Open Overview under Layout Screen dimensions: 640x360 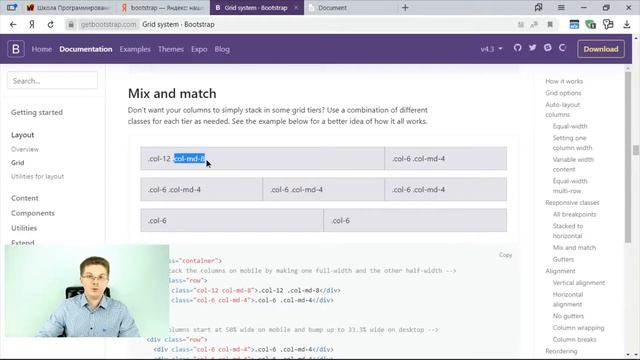(25, 149)
